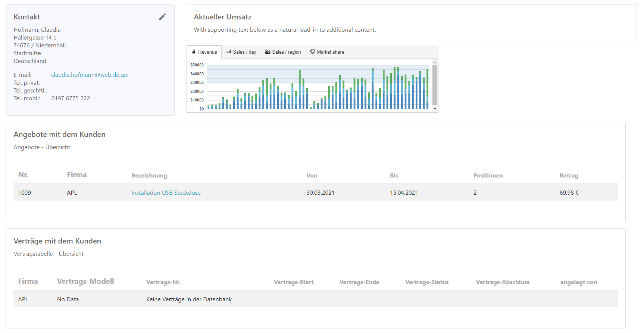The height and width of the screenshot is (333, 644).
Task: Click the Angebote mit dem Kunden heading
Action: [60, 134]
